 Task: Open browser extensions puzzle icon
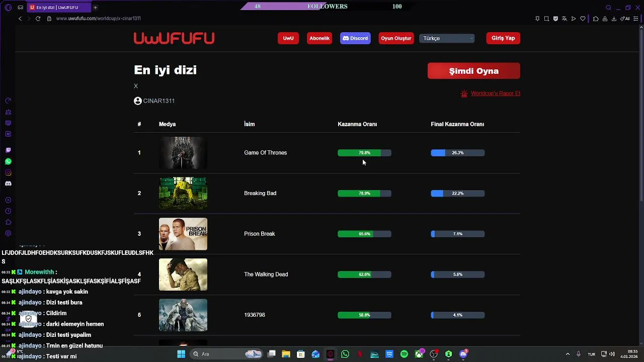[596, 19]
